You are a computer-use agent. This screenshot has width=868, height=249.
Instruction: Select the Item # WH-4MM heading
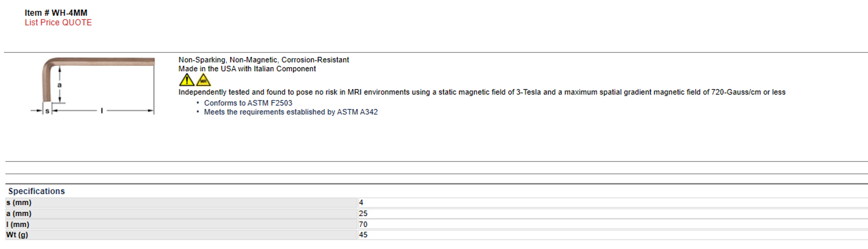(x=55, y=13)
